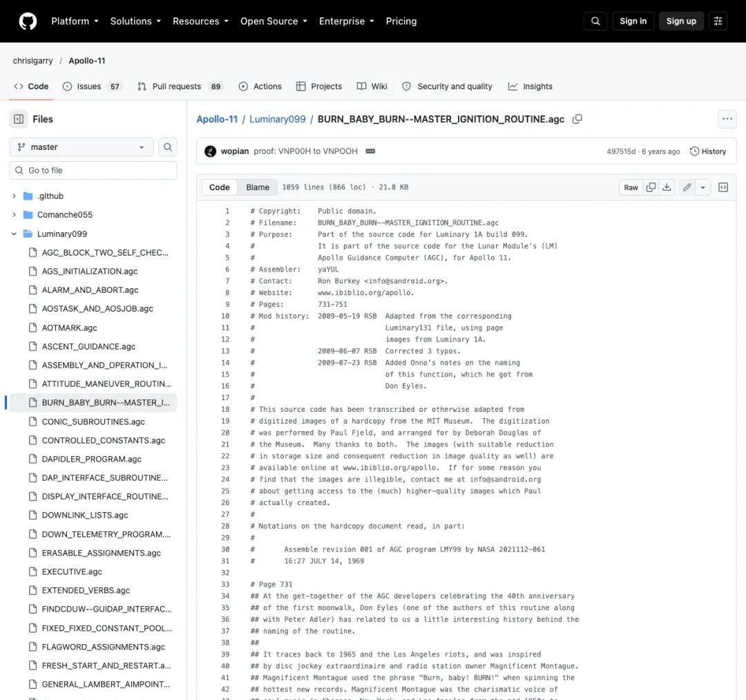Download the raw file icon
The width and height of the screenshot is (746, 700).
coord(667,187)
